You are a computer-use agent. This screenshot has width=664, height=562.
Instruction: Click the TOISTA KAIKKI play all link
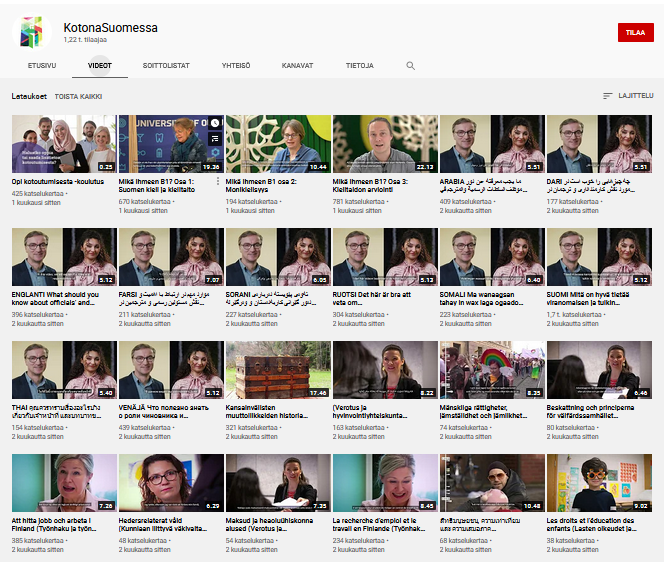(x=79, y=97)
